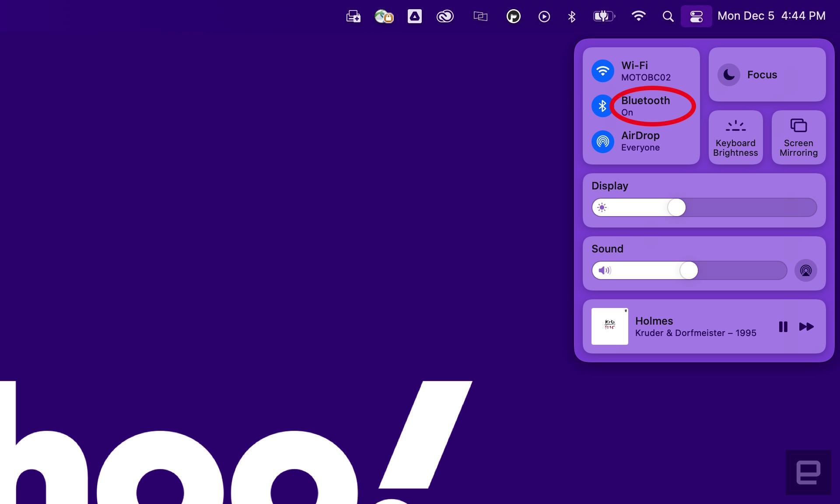Open the Screen Mirroring panel
Viewport: 840px width, 504px height.
point(798,137)
